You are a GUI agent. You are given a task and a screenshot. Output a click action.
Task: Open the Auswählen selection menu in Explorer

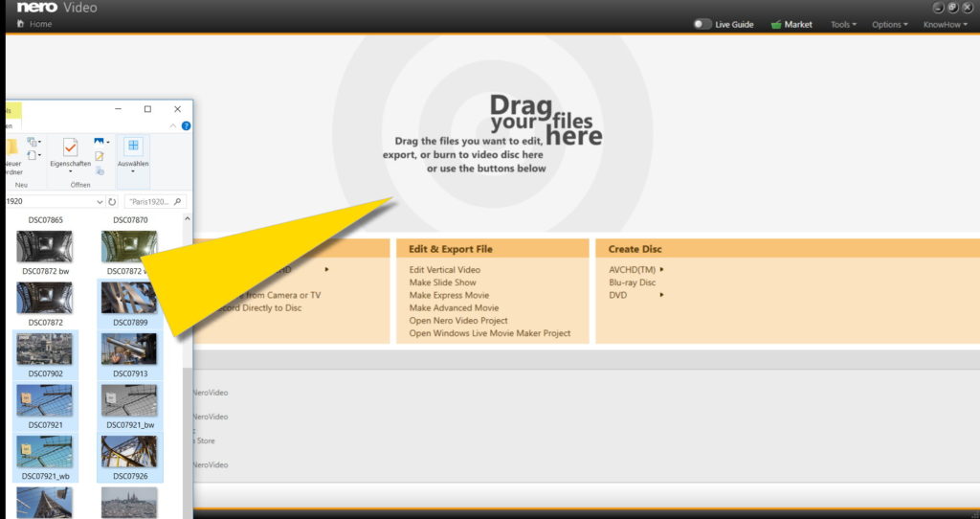coord(133,156)
